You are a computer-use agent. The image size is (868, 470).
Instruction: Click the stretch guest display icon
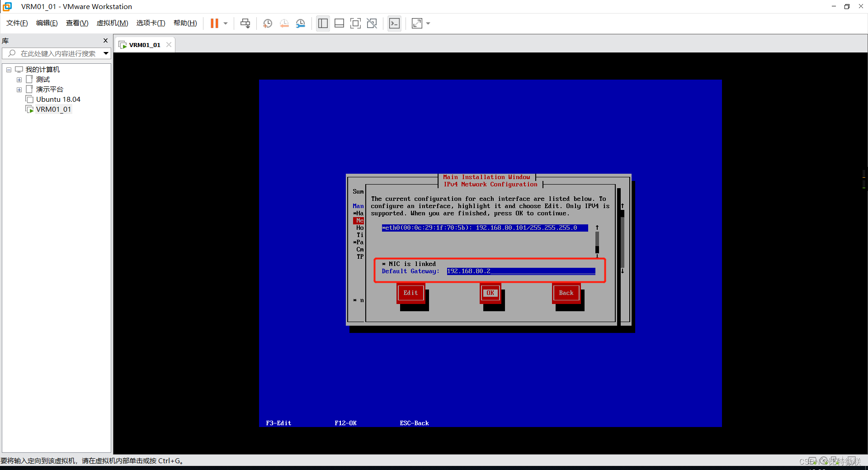[417, 24]
